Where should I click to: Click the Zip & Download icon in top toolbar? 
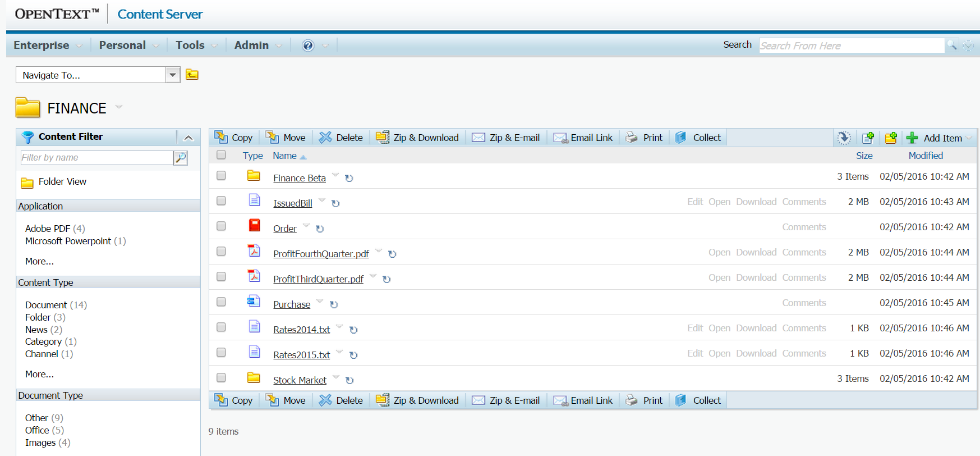[x=383, y=138]
